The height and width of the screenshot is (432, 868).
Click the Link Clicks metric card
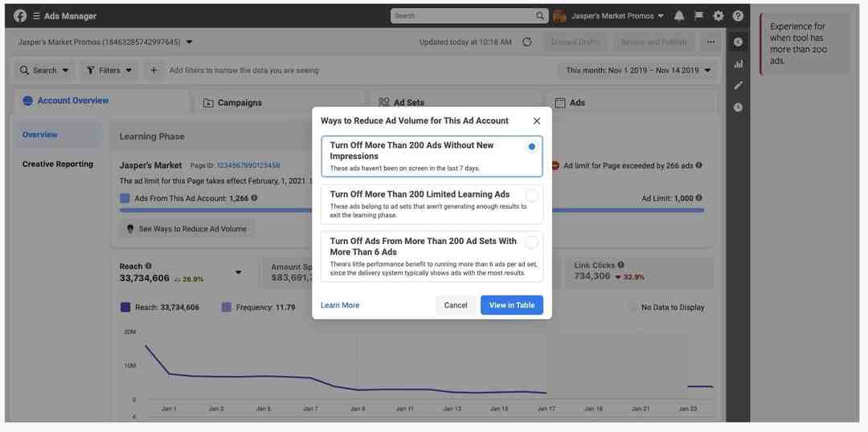[x=640, y=271]
